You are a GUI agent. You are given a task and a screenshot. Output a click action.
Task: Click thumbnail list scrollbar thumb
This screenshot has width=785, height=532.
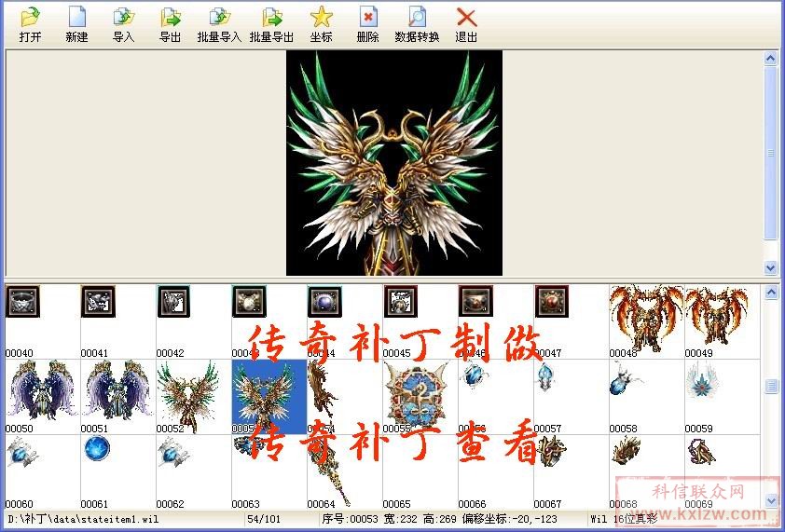[x=771, y=386]
